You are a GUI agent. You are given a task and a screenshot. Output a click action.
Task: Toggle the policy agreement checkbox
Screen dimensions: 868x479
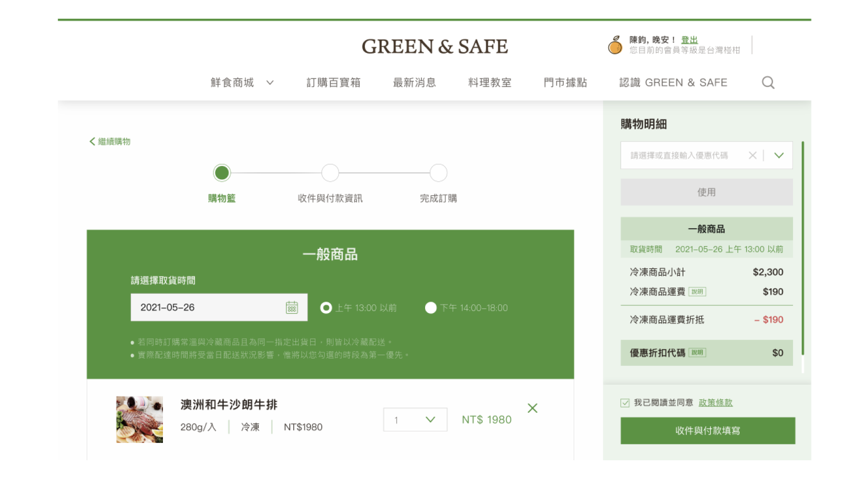pos(625,403)
